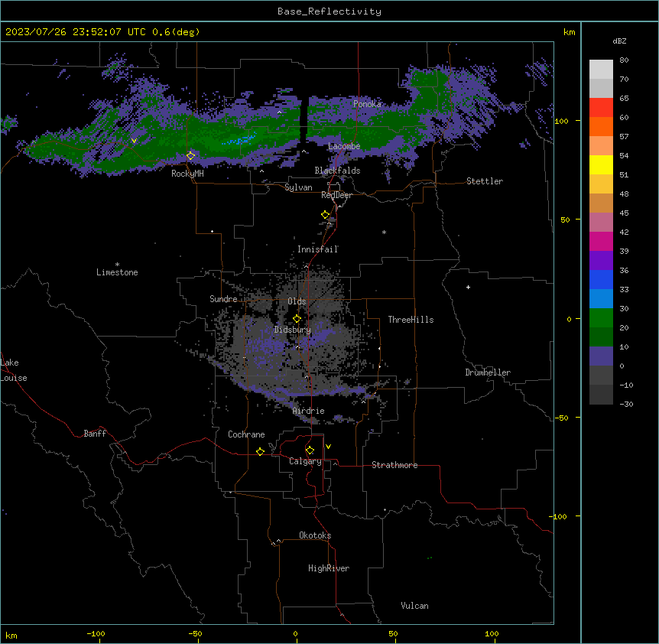Pick the bright blue swatch above 33
Viewport: 659px width, 644px height.
[601, 279]
